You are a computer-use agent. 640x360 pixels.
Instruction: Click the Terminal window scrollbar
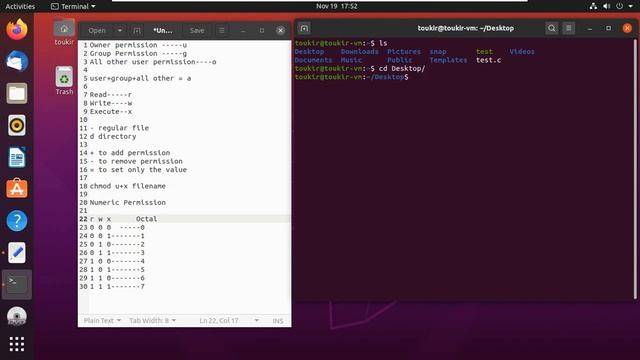click(635, 169)
